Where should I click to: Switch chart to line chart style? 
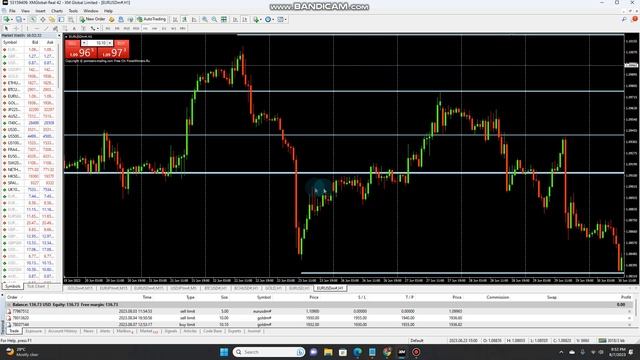coord(194,19)
